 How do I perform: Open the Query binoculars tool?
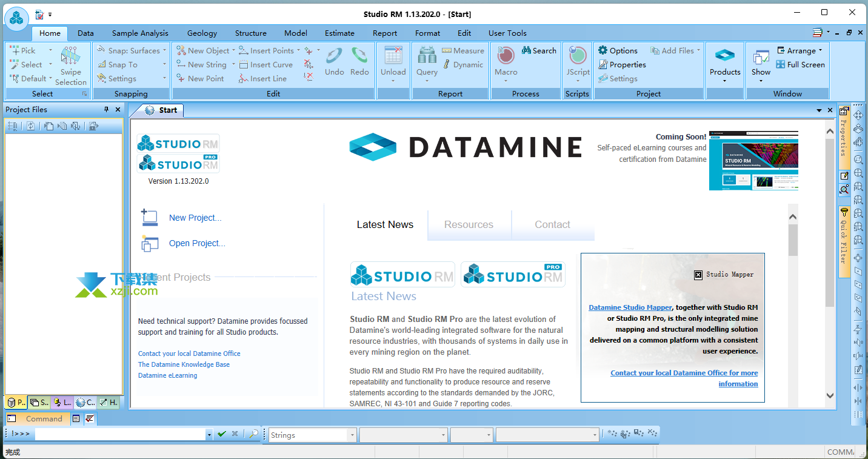click(x=427, y=56)
